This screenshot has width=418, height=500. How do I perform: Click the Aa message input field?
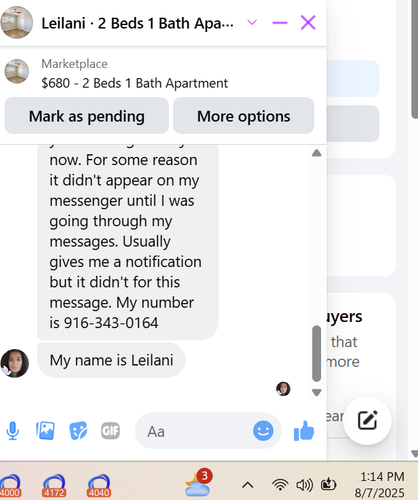[x=193, y=431]
